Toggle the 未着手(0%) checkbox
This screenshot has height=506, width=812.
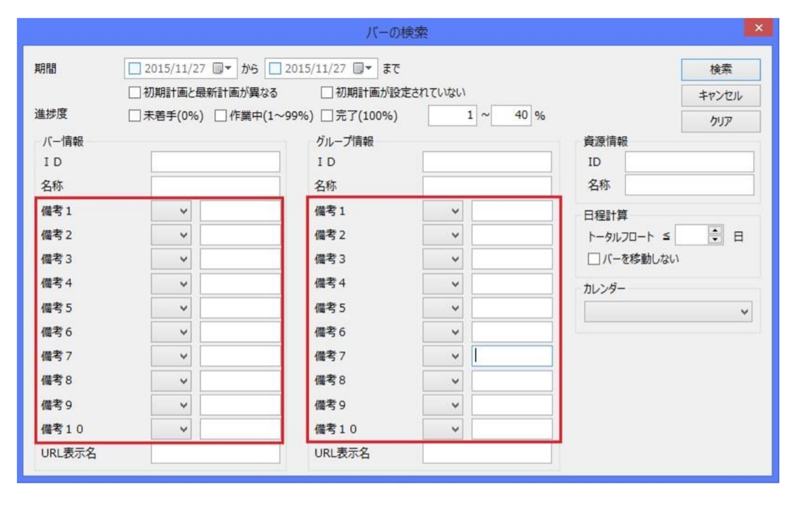[135, 116]
